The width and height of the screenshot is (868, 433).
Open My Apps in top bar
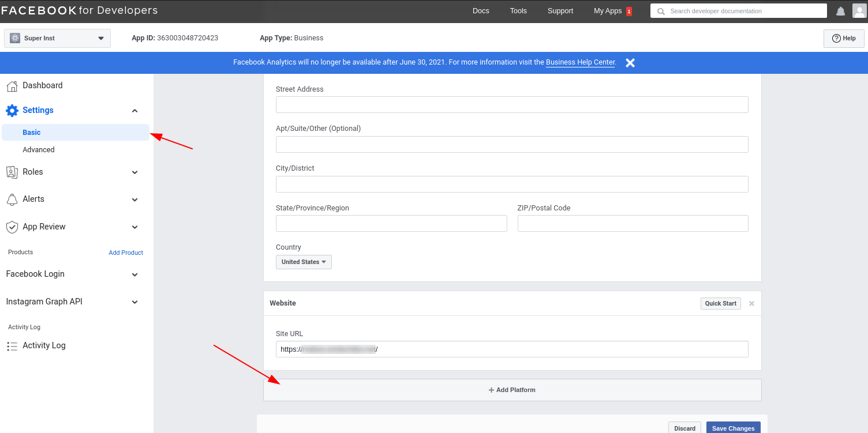point(608,11)
